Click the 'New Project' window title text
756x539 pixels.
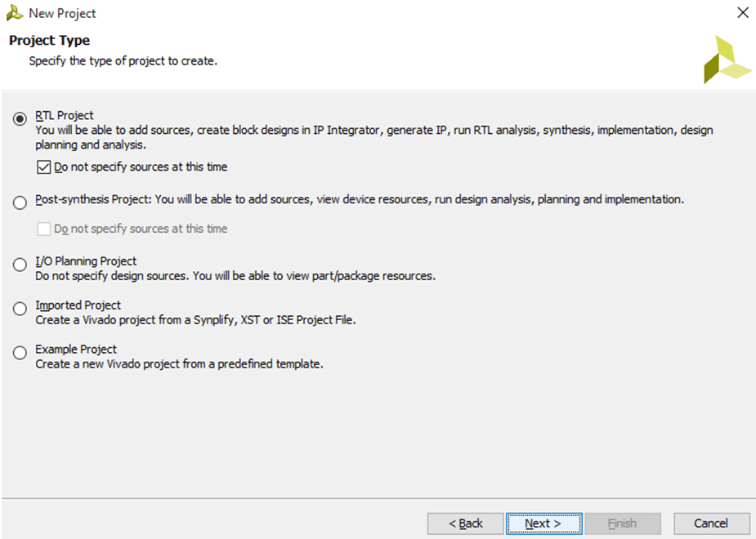click(62, 14)
